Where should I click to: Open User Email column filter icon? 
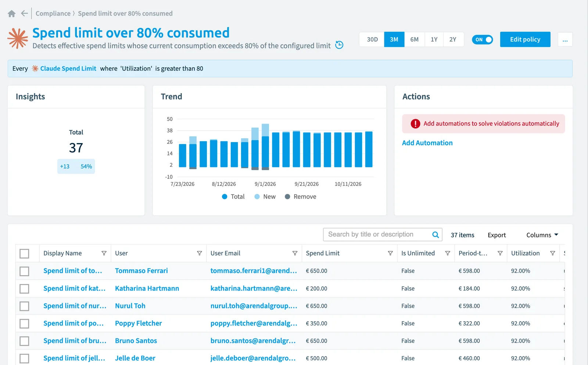point(295,253)
